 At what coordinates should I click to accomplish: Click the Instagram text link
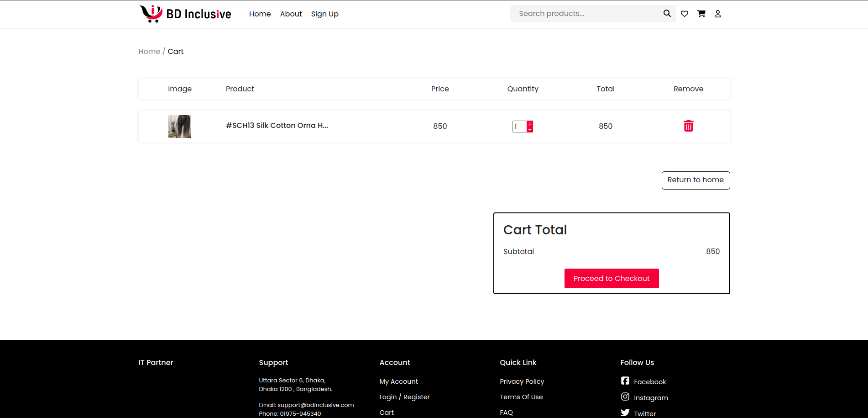(651, 398)
